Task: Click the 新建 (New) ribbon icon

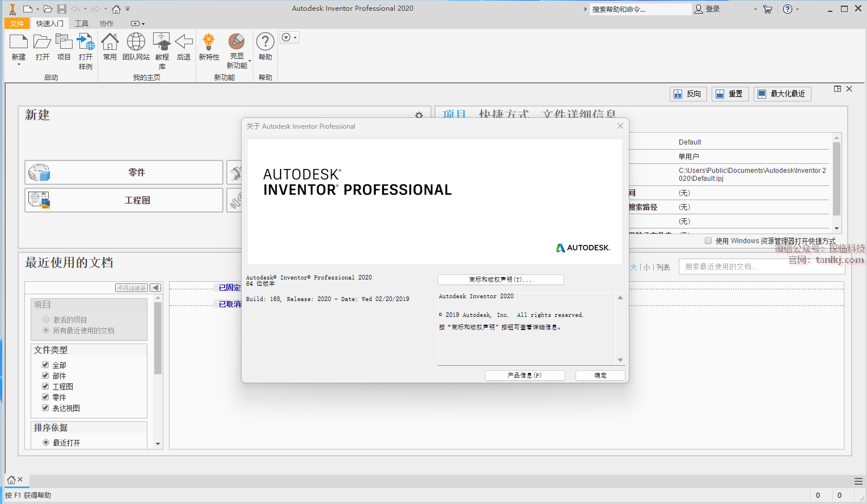Action: tap(18, 43)
